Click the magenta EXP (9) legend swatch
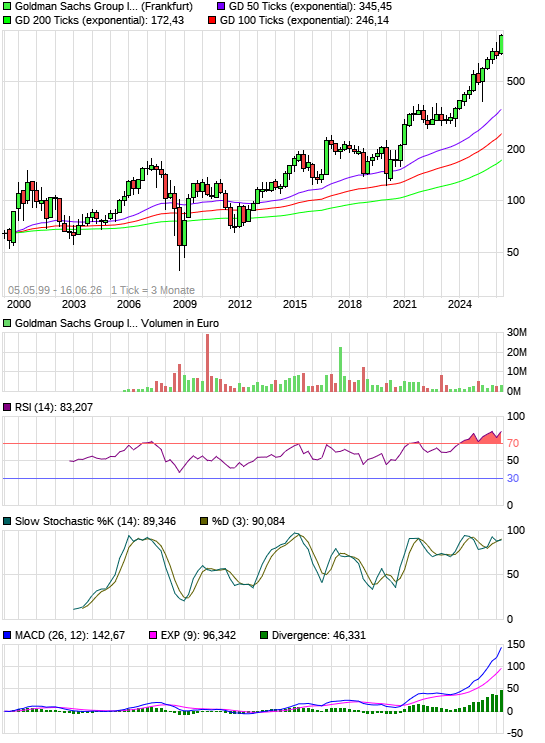Screen dimensions: 545x743 tap(153, 635)
